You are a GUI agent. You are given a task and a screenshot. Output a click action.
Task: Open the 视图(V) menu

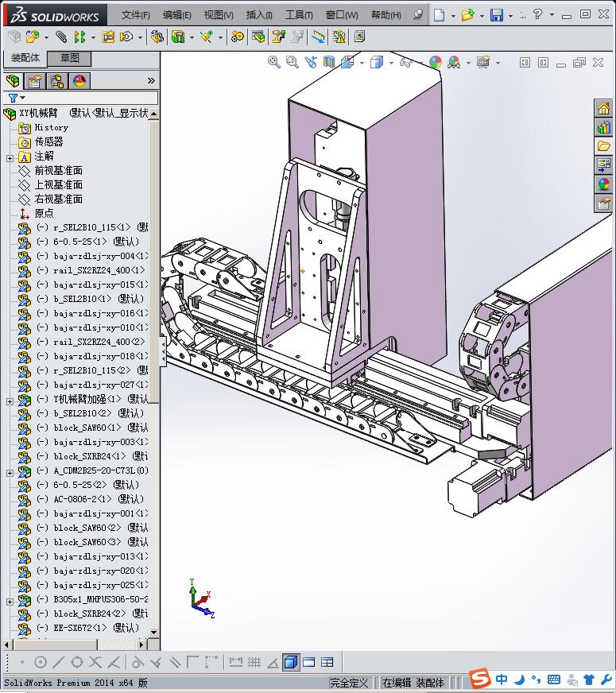219,15
